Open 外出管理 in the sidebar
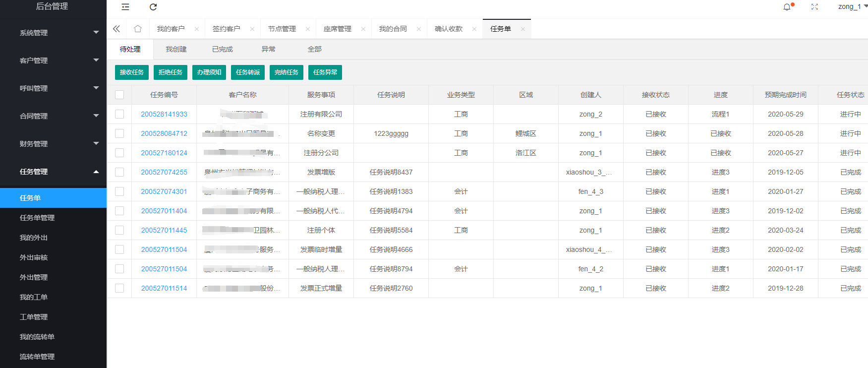Screen dimensions: 868x368 click(53, 277)
